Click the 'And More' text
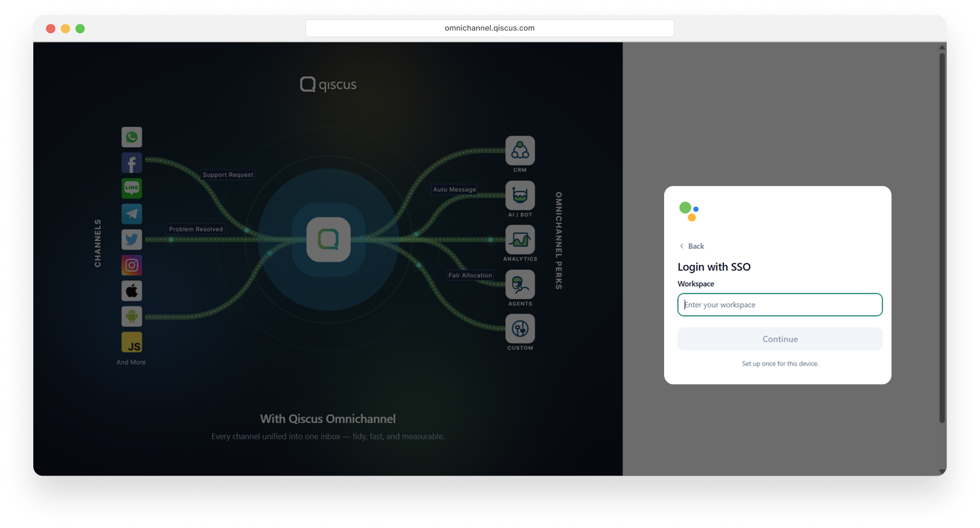This screenshot has height=528, width=980. coord(131,362)
